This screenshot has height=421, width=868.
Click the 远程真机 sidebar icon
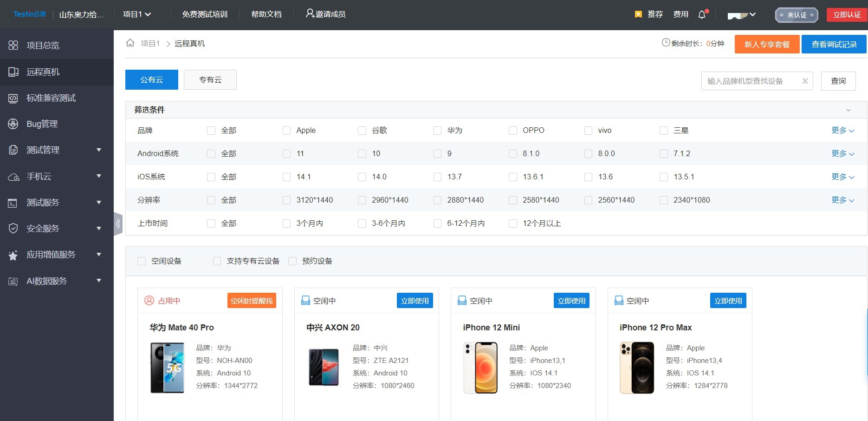coord(13,72)
